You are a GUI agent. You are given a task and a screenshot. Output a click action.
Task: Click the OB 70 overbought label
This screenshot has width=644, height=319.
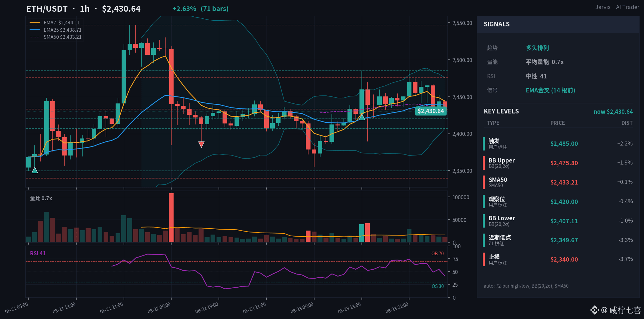(x=437, y=254)
